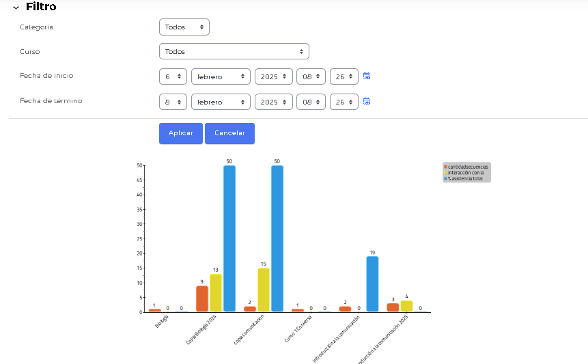Open the end date day dropdown
The width and height of the screenshot is (588, 364).
click(173, 102)
